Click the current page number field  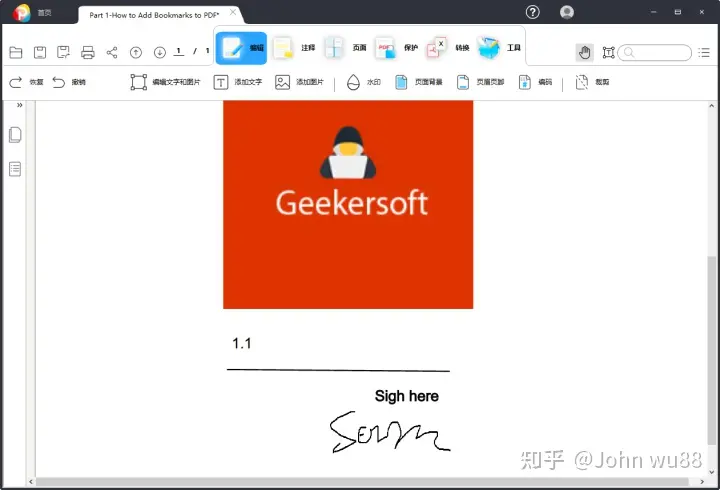pos(179,51)
